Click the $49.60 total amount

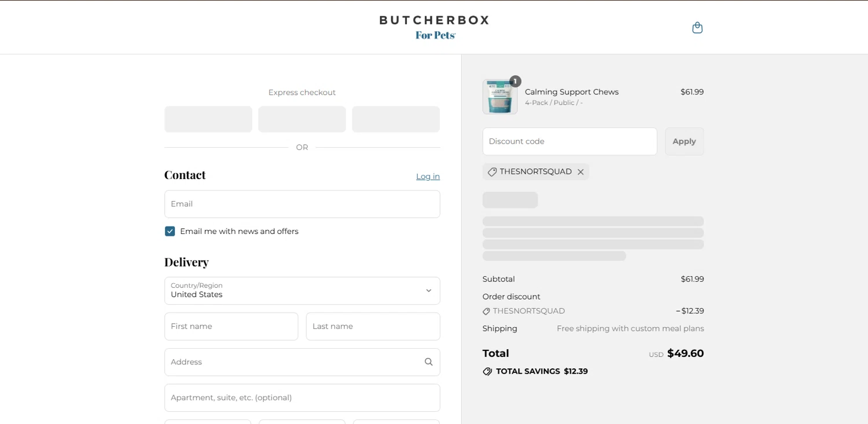click(685, 353)
